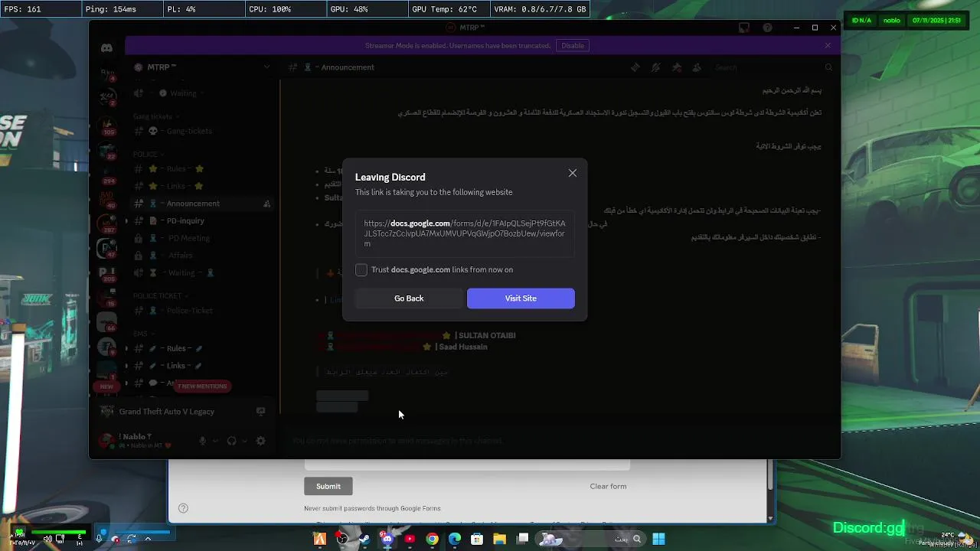This screenshot has height=551, width=980.
Task: Open the locked Affairs channel
Action: (x=180, y=256)
